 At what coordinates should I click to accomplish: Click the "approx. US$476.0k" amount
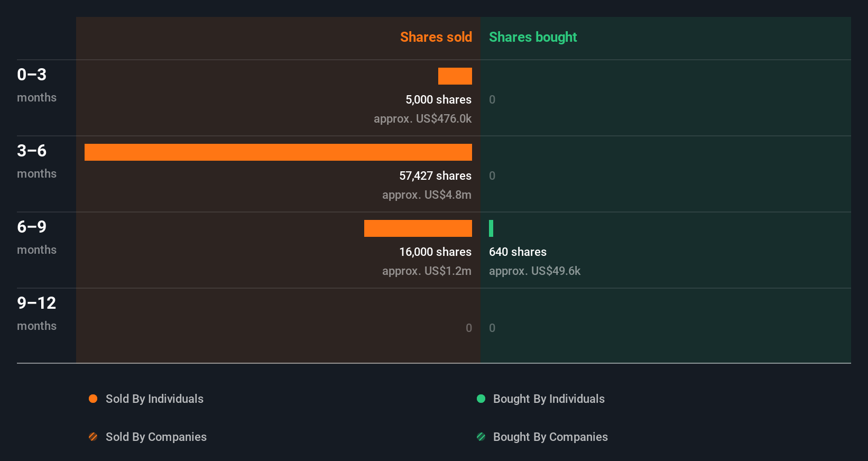(x=423, y=118)
